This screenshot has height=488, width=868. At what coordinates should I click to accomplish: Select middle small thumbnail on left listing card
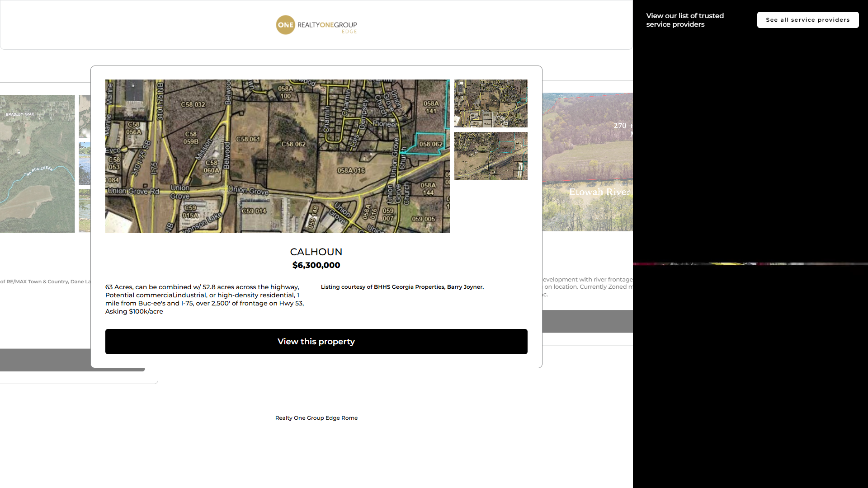coord(85,164)
